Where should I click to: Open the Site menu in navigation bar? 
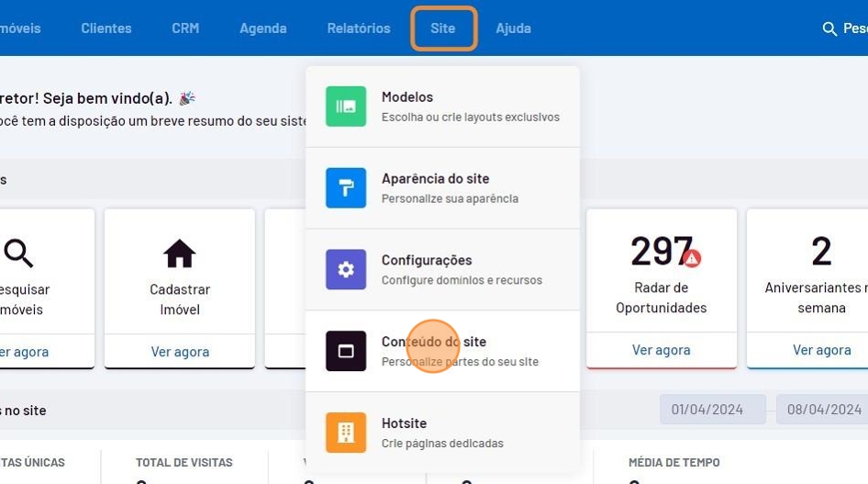click(x=443, y=28)
